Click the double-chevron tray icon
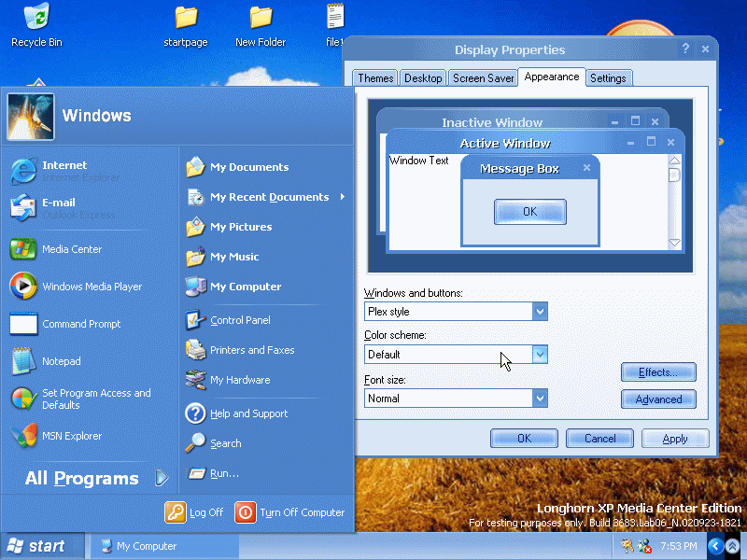Image resolution: width=747 pixels, height=560 pixels. tap(733, 546)
